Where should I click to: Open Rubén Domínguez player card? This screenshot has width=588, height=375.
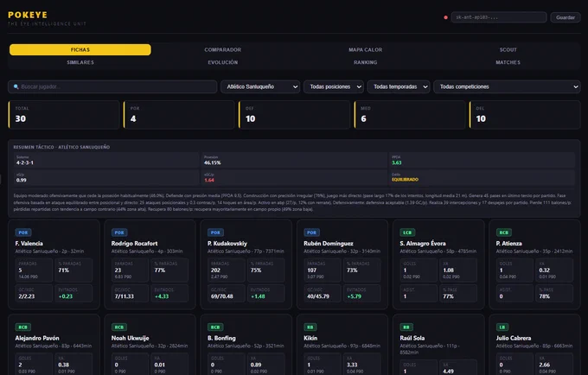(x=342, y=264)
